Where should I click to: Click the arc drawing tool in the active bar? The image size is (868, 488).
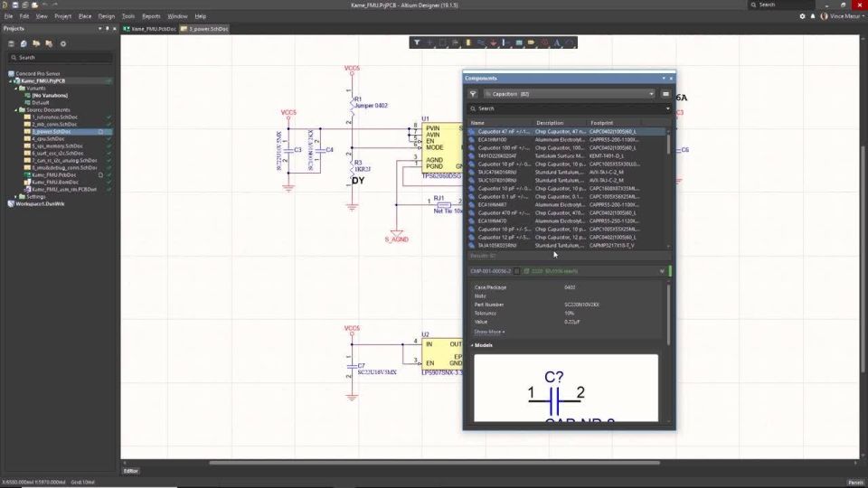pos(570,42)
